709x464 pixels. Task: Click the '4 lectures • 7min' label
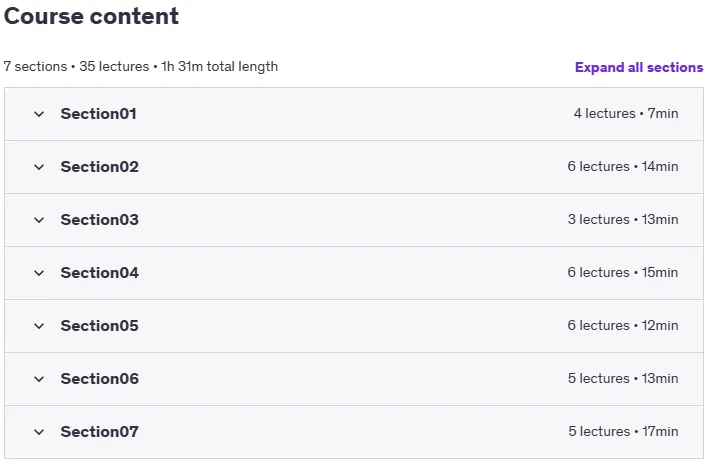click(x=626, y=113)
